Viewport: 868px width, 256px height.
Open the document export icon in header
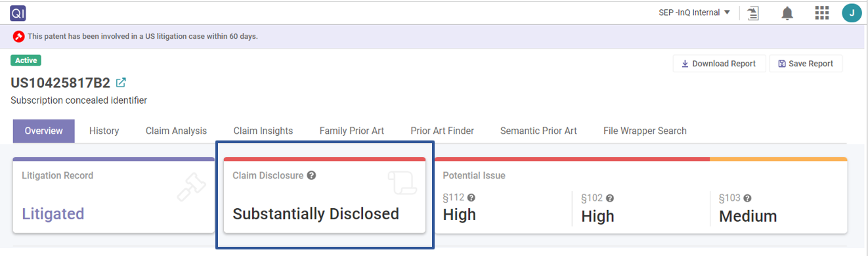point(753,13)
